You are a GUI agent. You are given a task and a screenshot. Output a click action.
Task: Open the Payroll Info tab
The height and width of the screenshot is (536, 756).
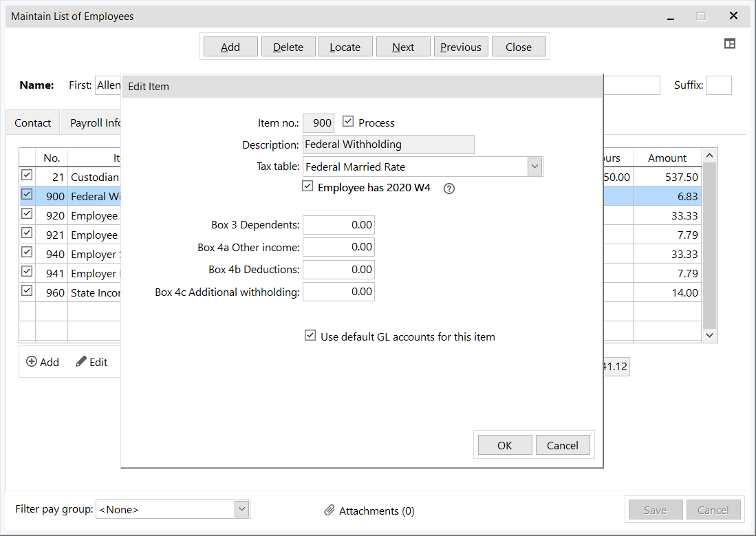[x=95, y=123]
